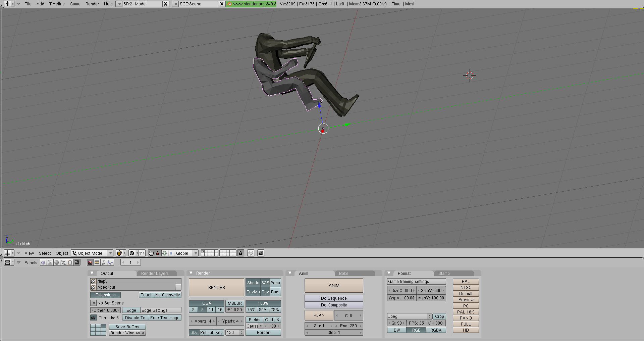Select the Anim/playback buttons sub-context icon
Viewport: 644px width, 341px height.
pos(103,262)
